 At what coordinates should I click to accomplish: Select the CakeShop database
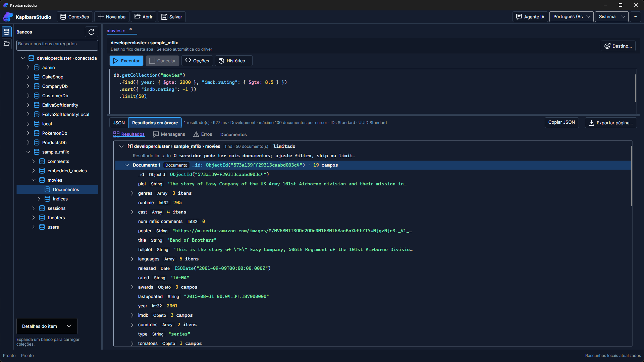coord(53,77)
